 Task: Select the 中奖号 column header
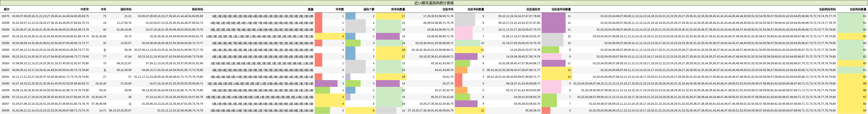click(85, 9)
